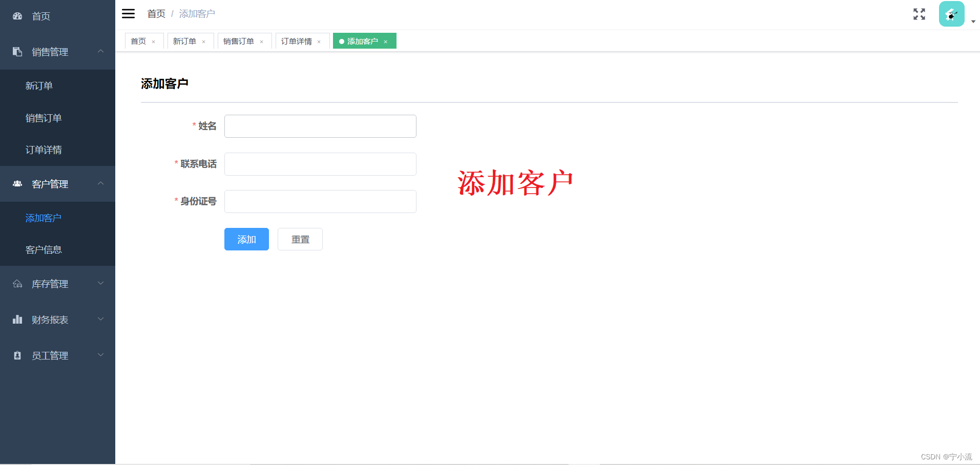Image resolution: width=980 pixels, height=465 pixels.
Task: Close the 添加客户 tab
Action: (385, 41)
